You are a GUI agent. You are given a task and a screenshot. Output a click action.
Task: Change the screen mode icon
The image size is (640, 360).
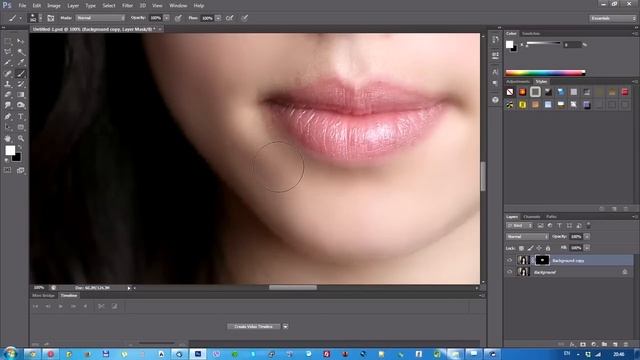[20, 170]
